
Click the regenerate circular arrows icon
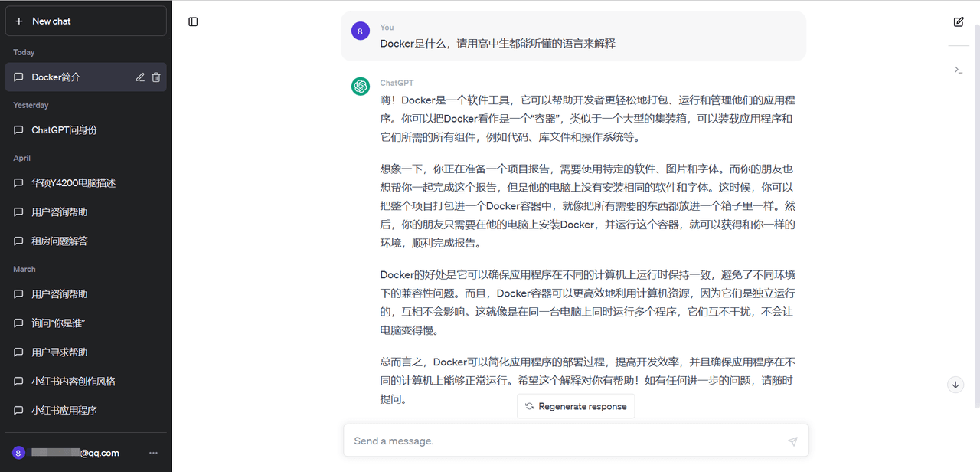coord(529,407)
